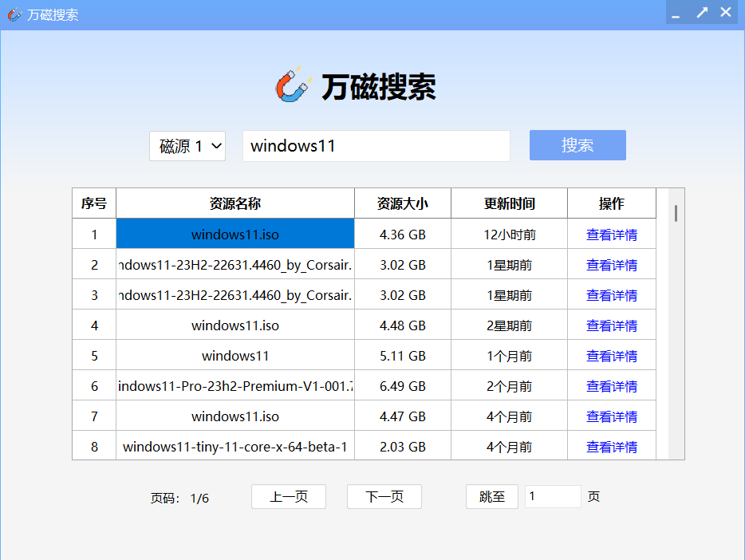
Task: Open 查看详情 for row 8 (2.03 GB)
Action: (612, 447)
